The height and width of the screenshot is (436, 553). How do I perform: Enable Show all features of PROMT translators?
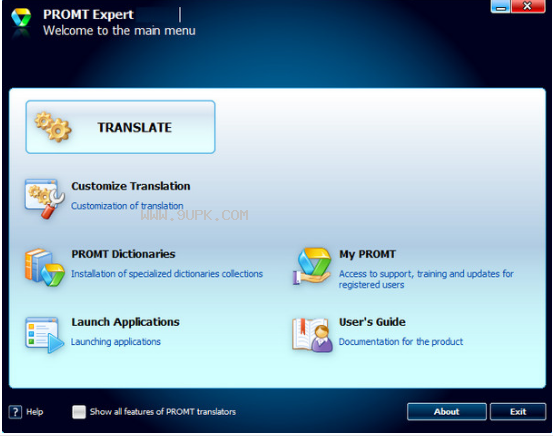coord(79,412)
